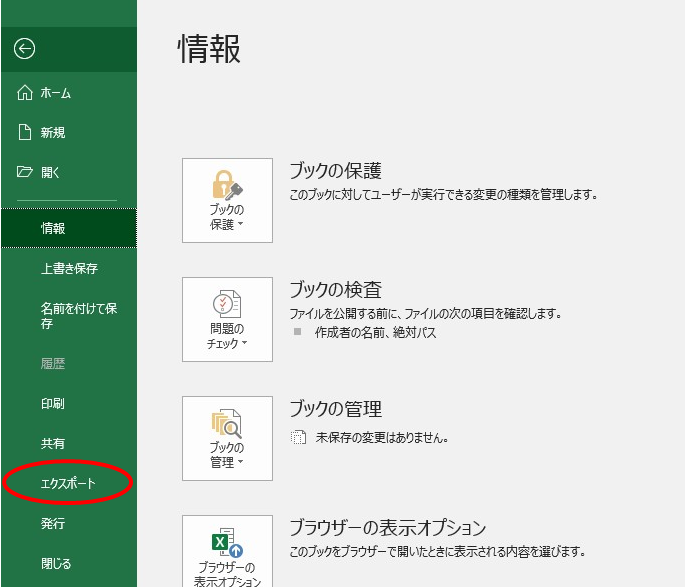The image size is (685, 587).
Task: Click the 情報 page heading
Action: (209, 49)
